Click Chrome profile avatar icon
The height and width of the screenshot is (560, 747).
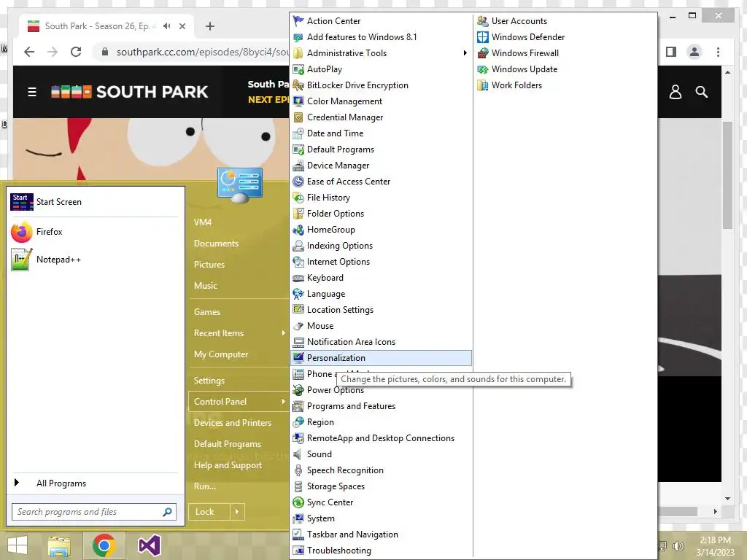pyautogui.click(x=694, y=52)
